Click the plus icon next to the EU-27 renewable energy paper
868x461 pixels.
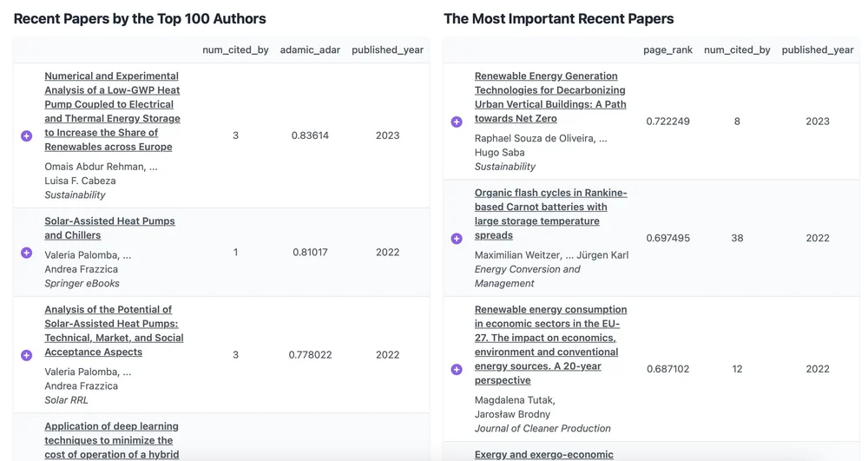[x=457, y=369]
